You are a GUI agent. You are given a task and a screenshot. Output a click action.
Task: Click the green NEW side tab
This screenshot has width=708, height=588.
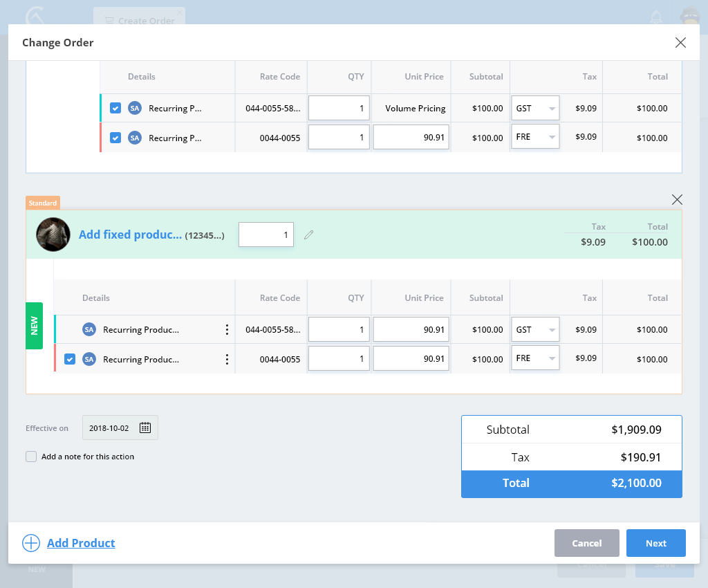pos(34,326)
